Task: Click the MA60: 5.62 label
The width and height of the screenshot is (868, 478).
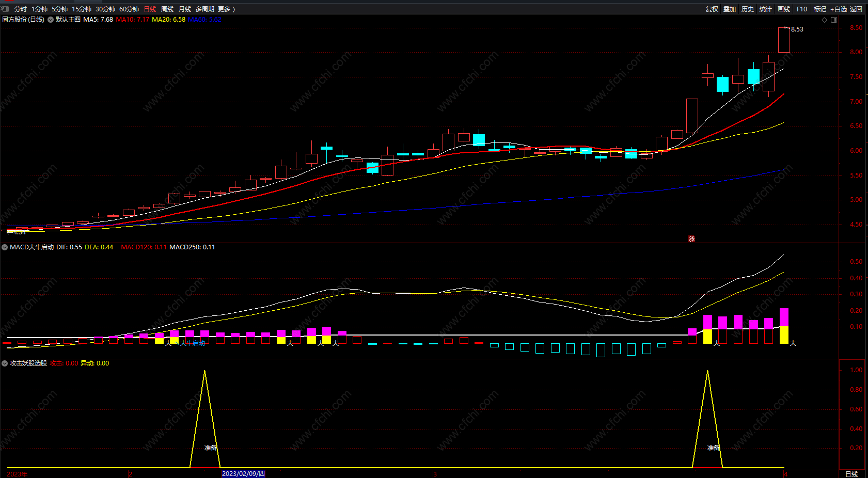Action: point(204,20)
